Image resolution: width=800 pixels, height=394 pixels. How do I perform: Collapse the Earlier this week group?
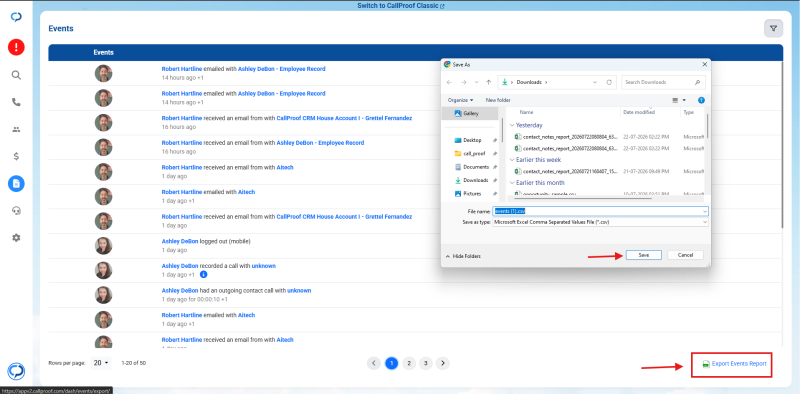pos(512,160)
